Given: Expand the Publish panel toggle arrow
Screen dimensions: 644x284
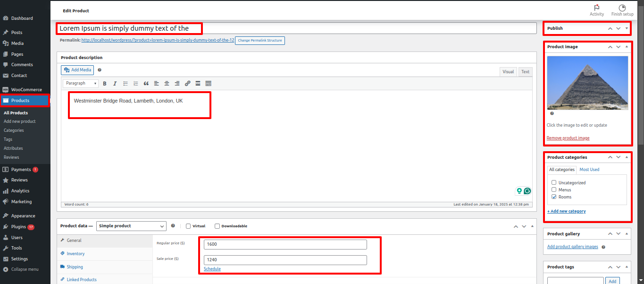Looking at the screenshot, I should (x=627, y=28).
